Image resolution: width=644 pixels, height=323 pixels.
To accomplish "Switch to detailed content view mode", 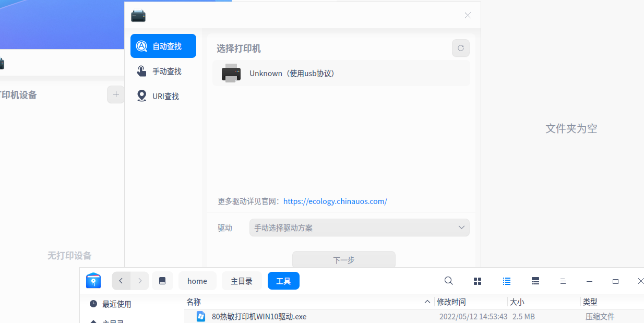I will point(535,281).
